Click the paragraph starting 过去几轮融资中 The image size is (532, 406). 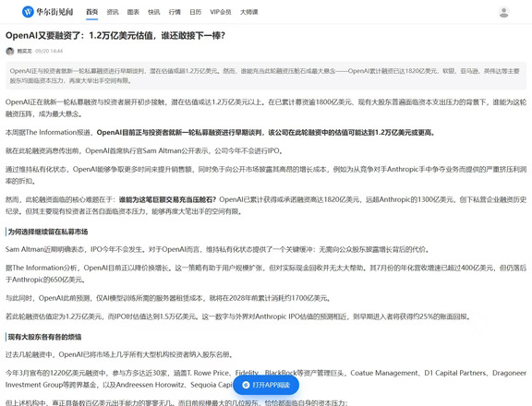(119, 354)
